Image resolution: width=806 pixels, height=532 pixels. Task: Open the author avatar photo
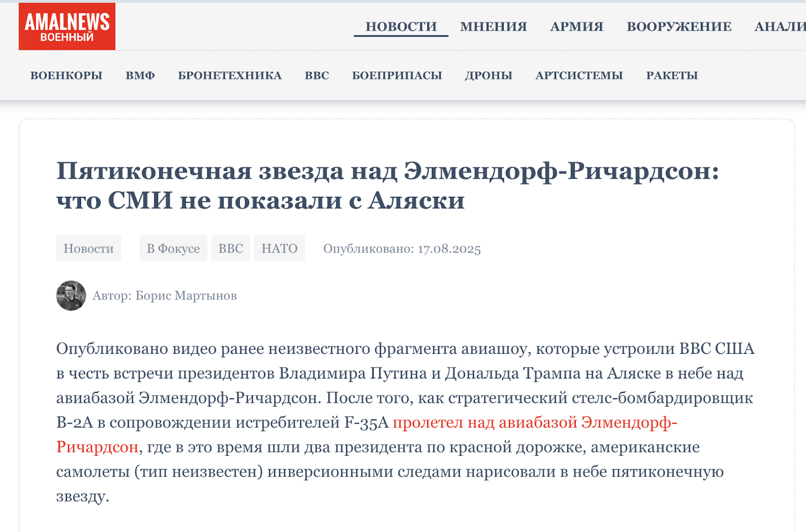(71, 295)
